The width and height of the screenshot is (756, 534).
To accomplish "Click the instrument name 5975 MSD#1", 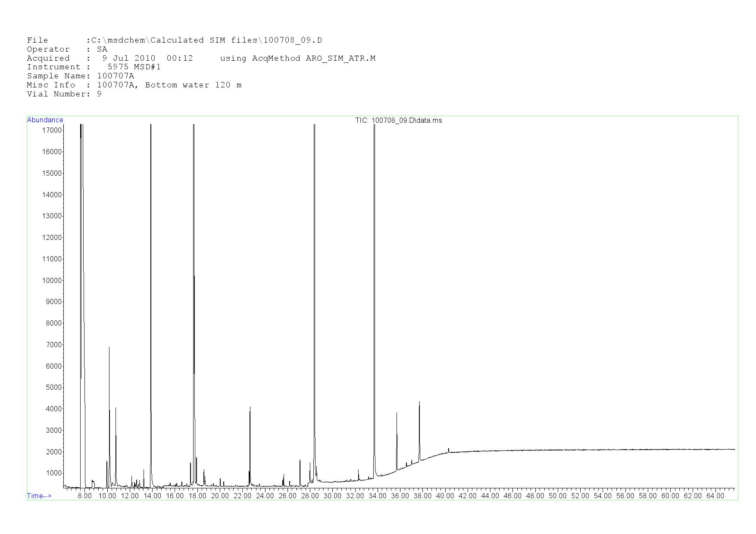I will point(134,67).
